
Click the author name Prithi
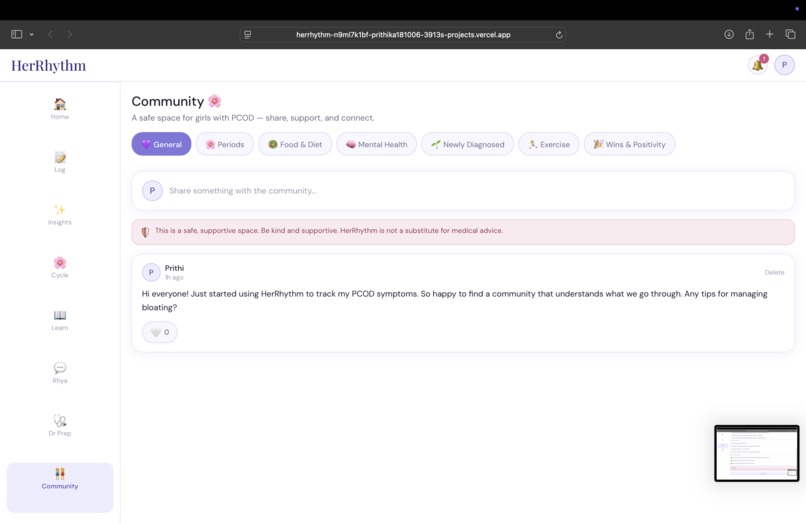(x=174, y=268)
